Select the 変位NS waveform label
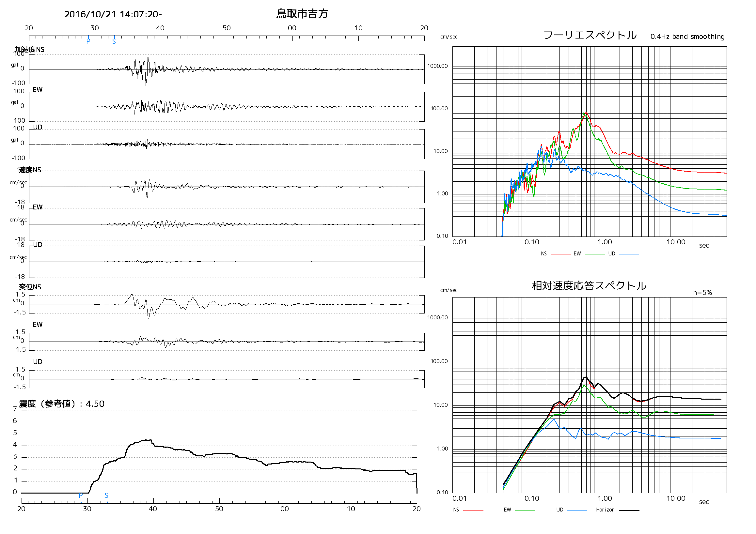The width and height of the screenshot is (756, 534). [30, 287]
